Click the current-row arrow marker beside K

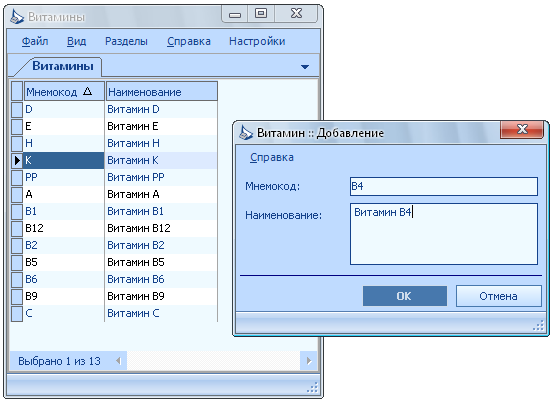pos(17,160)
